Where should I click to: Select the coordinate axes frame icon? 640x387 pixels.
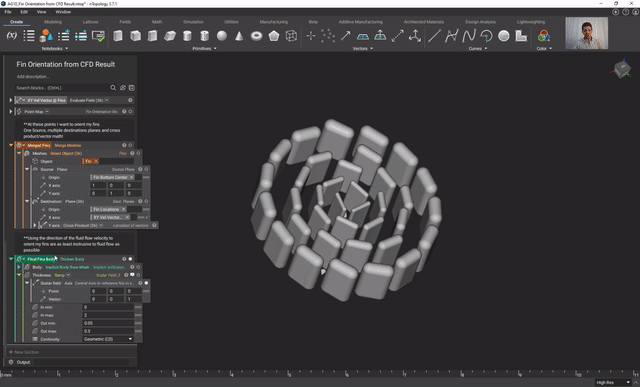pyautogui.click(x=415, y=36)
